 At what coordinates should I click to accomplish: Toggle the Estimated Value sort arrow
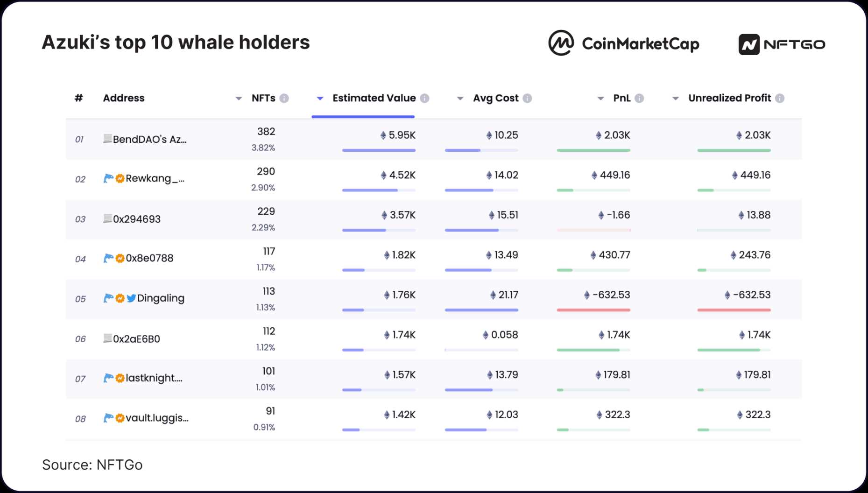[320, 99]
